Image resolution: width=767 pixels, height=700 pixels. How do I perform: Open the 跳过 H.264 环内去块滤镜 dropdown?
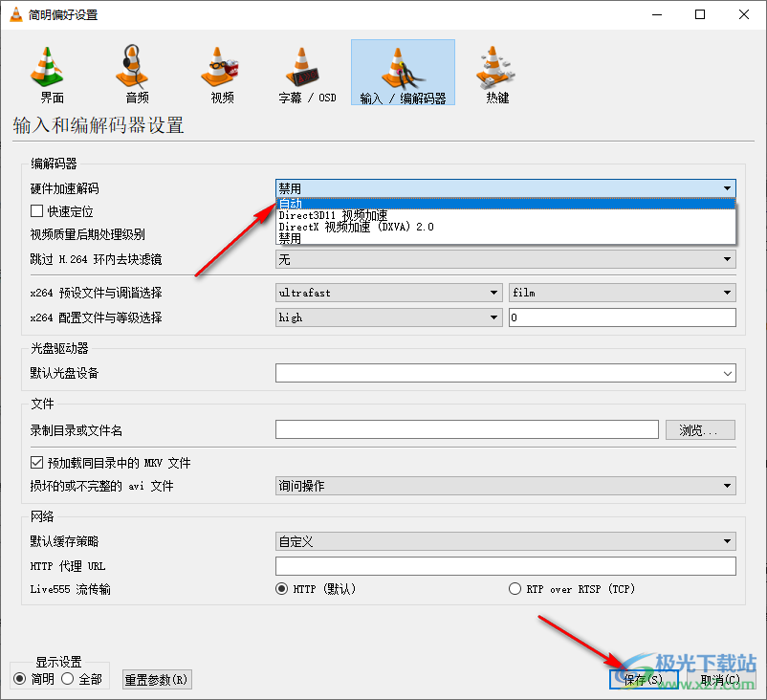point(506,259)
